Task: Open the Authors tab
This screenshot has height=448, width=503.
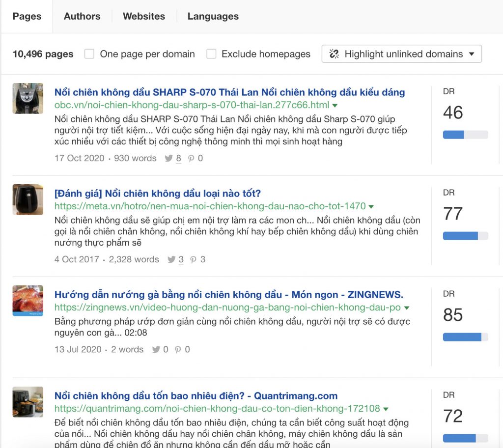Action: [82, 16]
